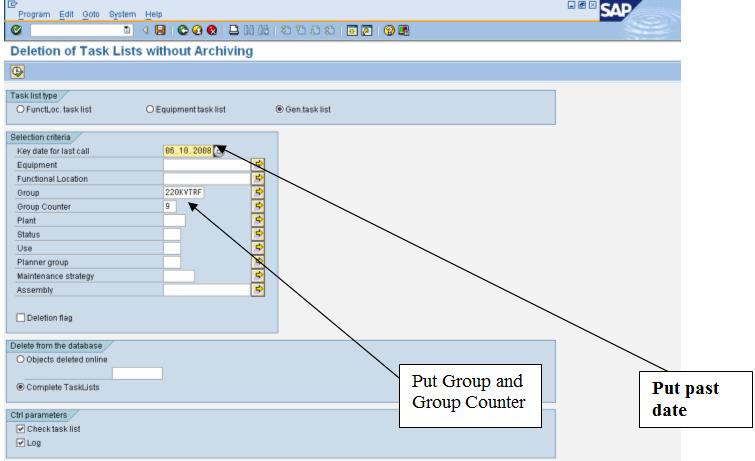Click the Group field containing 220KVTRF
The width and height of the screenshot is (755, 461).
click(x=184, y=193)
